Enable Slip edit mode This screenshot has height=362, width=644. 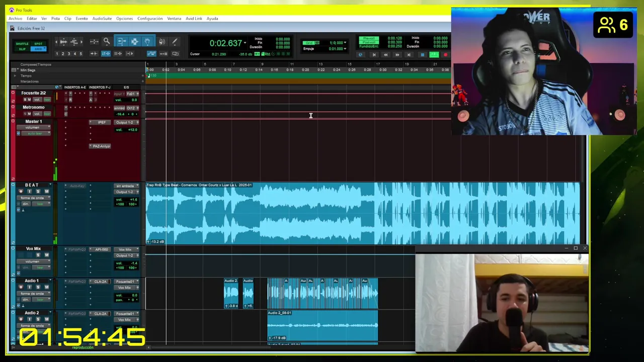[x=22, y=49]
